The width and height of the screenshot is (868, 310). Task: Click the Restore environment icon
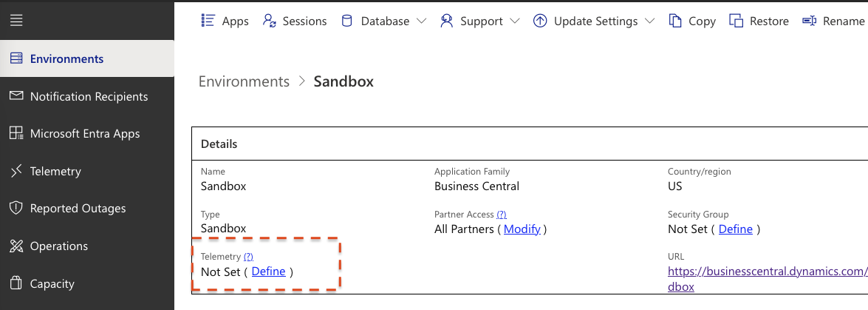coord(736,21)
